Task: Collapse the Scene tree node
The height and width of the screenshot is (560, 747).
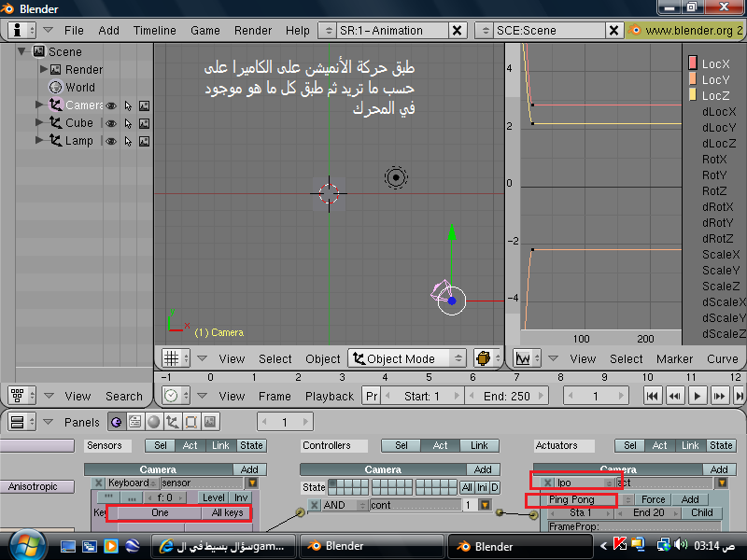Action: coord(21,51)
